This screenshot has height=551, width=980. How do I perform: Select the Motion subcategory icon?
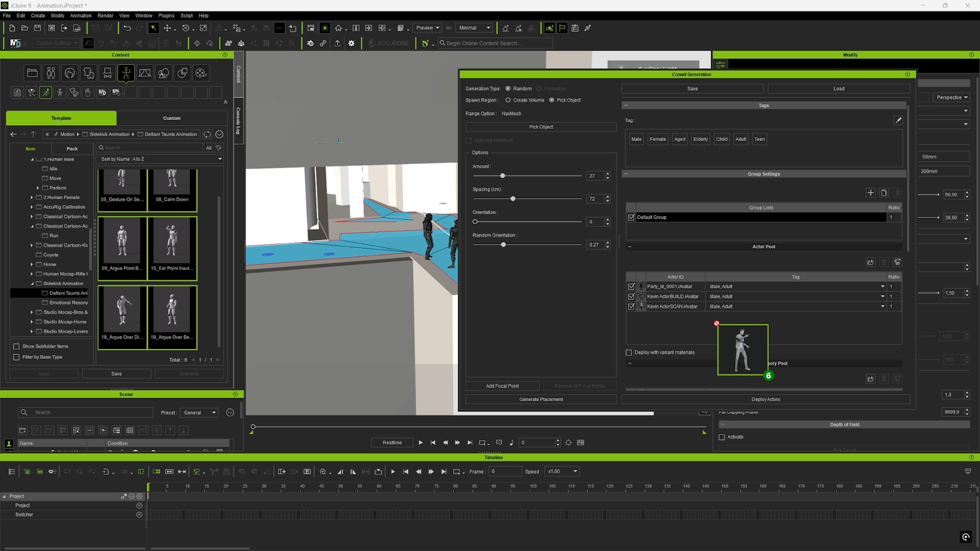[46, 92]
